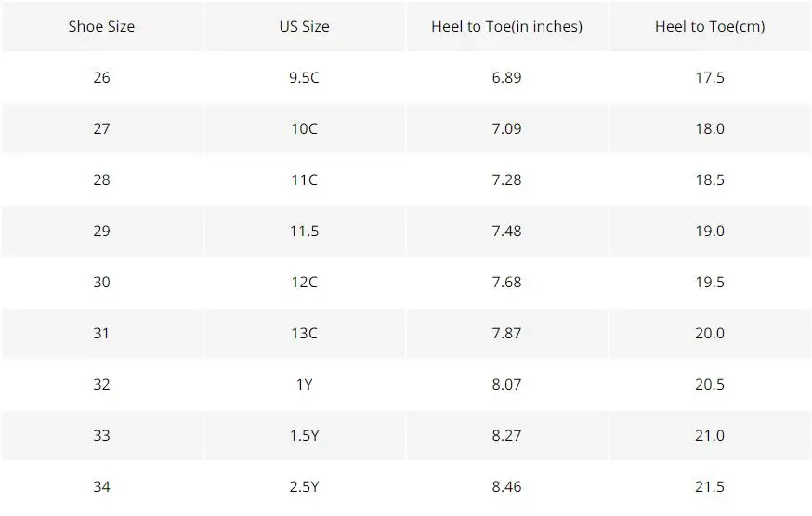Click the 9.5C US size cell
Image resolution: width=812 pixels, height=516 pixels.
pyautogui.click(x=304, y=77)
